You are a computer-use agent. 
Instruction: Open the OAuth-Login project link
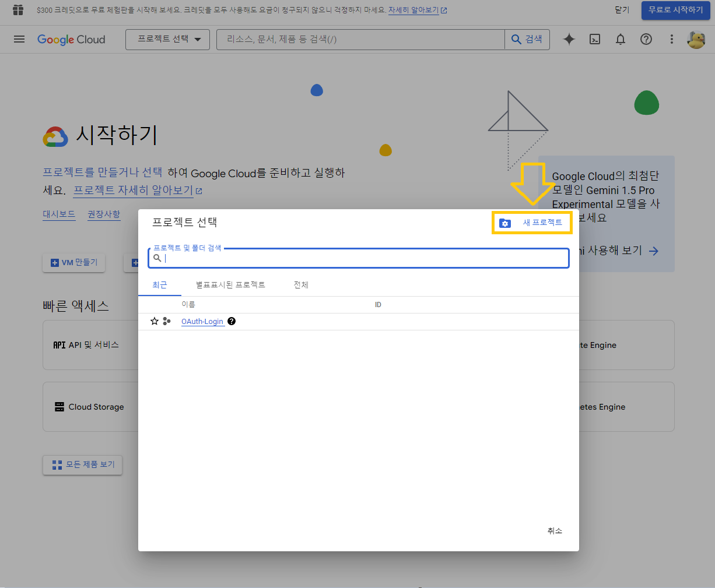click(202, 322)
